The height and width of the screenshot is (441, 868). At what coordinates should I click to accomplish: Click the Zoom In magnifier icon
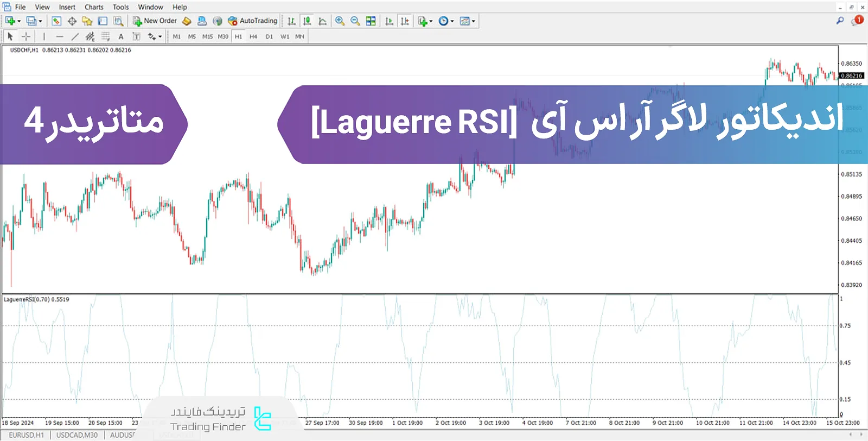340,21
